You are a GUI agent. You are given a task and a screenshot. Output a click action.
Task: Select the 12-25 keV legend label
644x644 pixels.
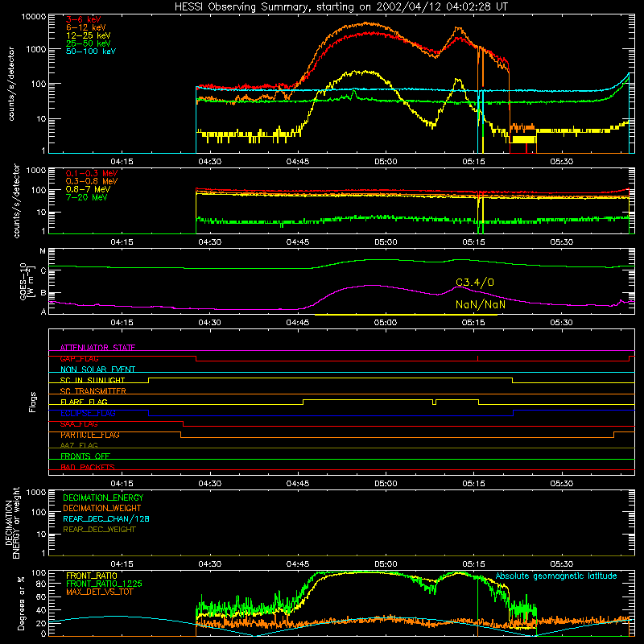[89, 35]
